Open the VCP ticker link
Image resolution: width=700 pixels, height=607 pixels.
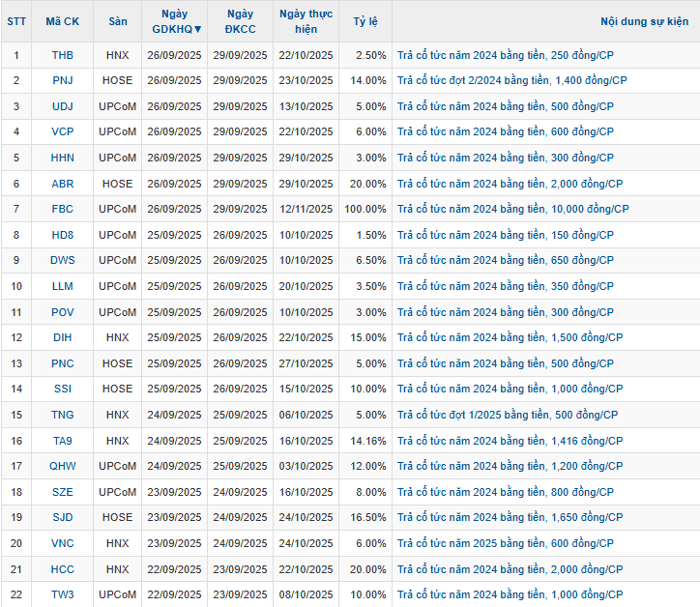coord(62,131)
